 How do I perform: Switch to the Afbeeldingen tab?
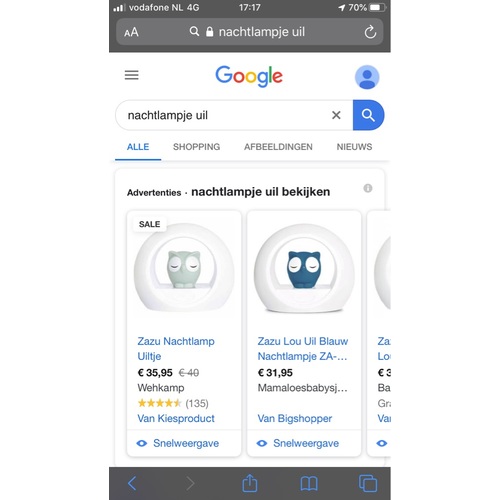coord(278,147)
